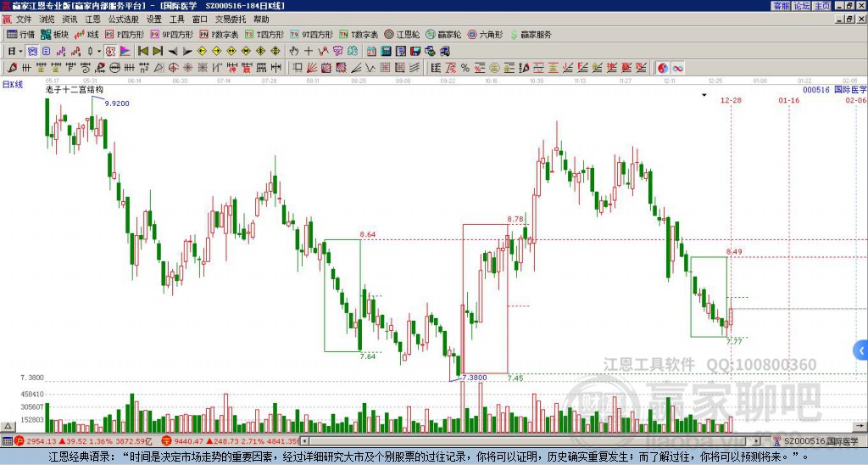Select the hand pan tool
The height and width of the screenshot is (465, 868).
[294, 52]
